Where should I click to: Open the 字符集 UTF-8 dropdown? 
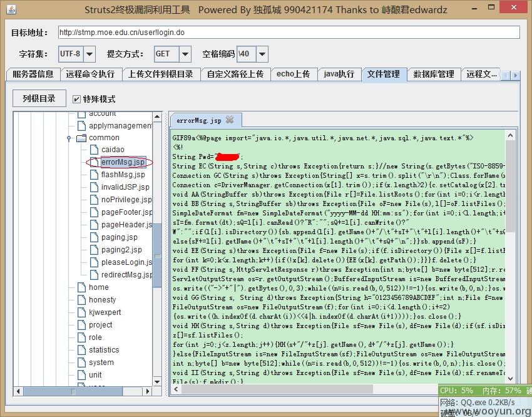tap(90, 54)
